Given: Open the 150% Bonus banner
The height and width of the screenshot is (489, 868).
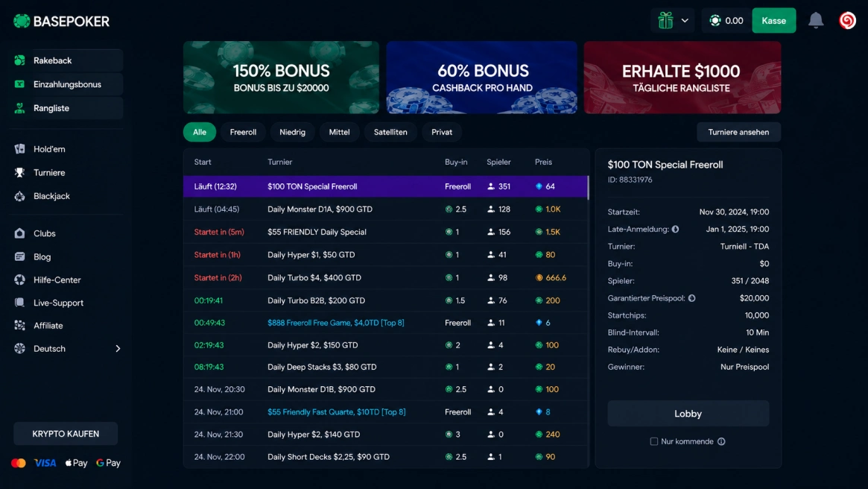Looking at the screenshot, I should tap(281, 78).
